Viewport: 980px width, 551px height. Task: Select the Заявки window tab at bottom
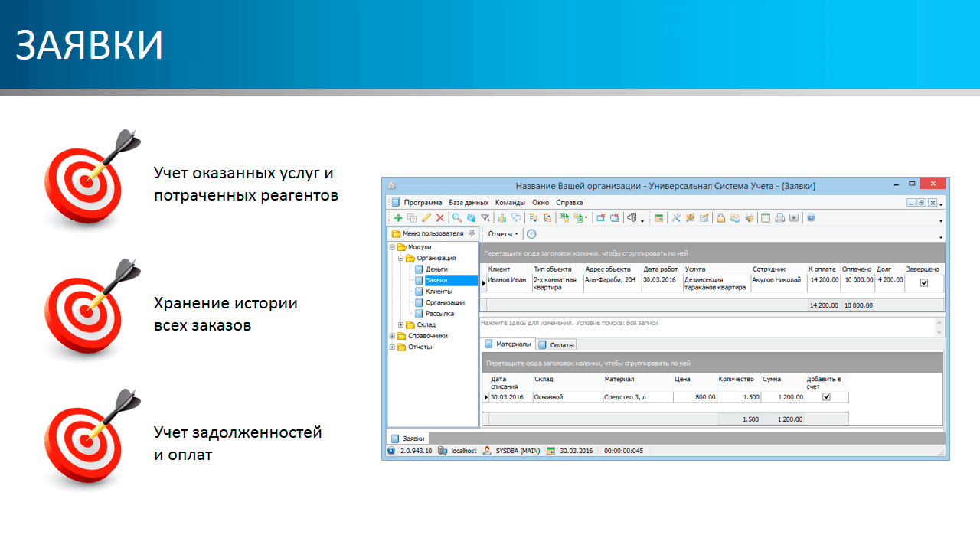click(407, 439)
